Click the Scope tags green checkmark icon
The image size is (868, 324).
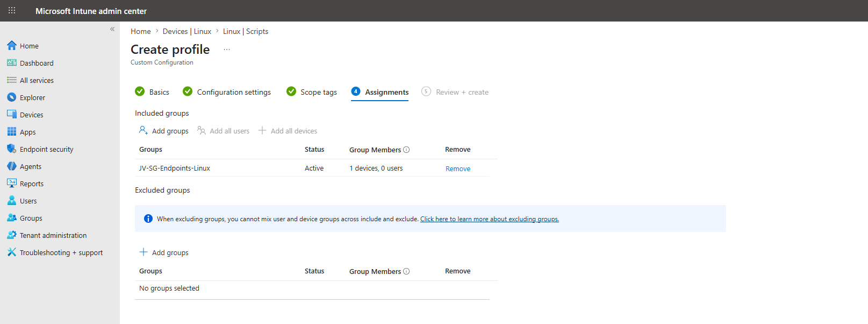[x=291, y=91]
